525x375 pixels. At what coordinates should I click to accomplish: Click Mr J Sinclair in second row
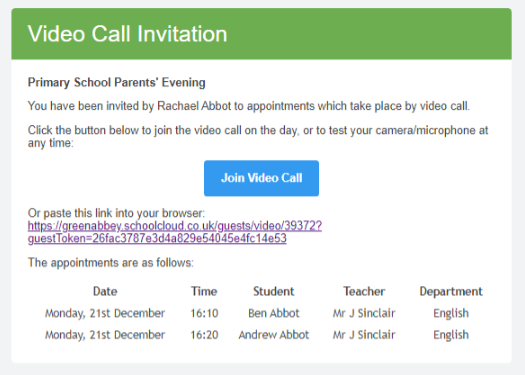pyautogui.click(x=364, y=335)
